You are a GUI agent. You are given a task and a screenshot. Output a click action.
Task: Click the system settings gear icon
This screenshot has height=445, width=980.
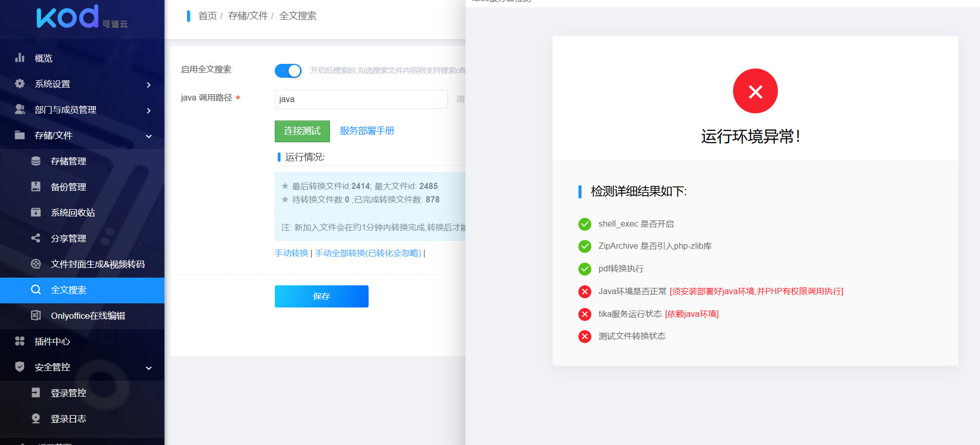coord(20,83)
